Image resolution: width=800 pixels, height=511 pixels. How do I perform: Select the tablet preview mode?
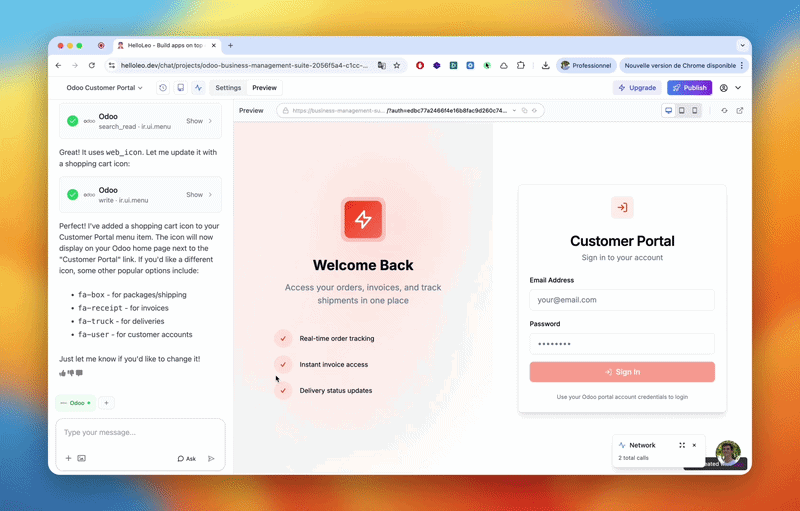coord(682,110)
